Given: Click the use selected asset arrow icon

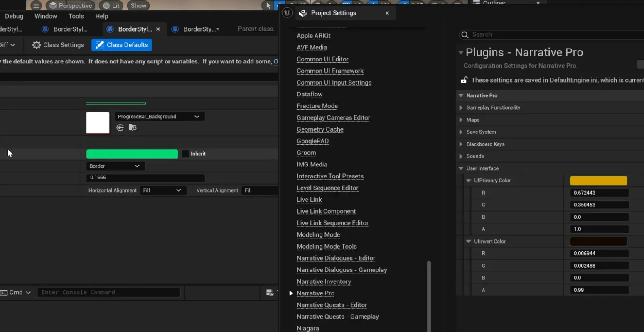Looking at the screenshot, I should click(x=120, y=127).
